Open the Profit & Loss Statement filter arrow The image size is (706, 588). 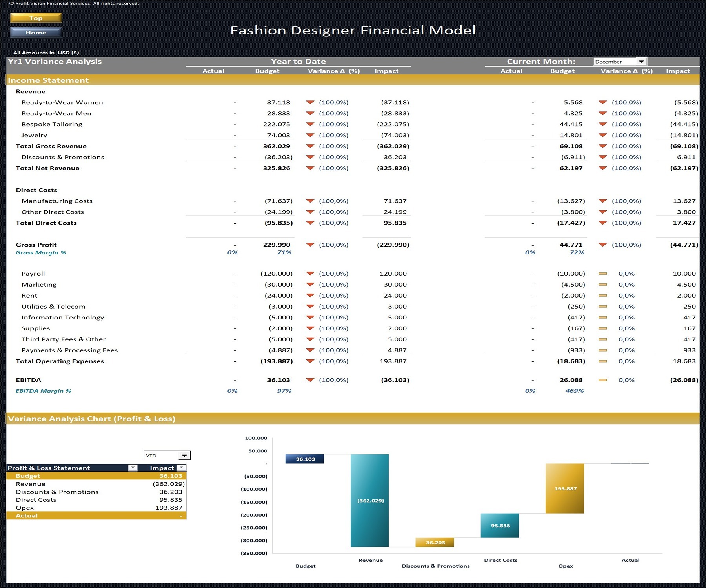[133, 468]
